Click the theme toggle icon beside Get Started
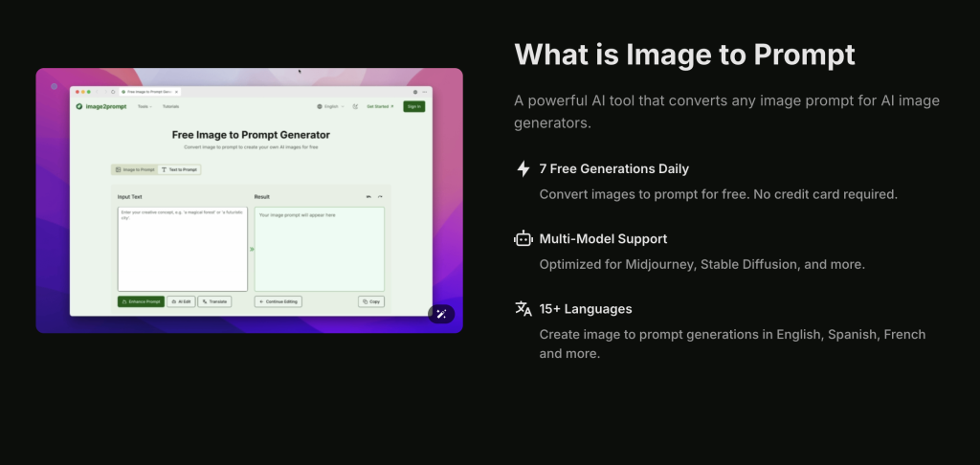Viewport: 980px width, 465px height. click(x=355, y=106)
